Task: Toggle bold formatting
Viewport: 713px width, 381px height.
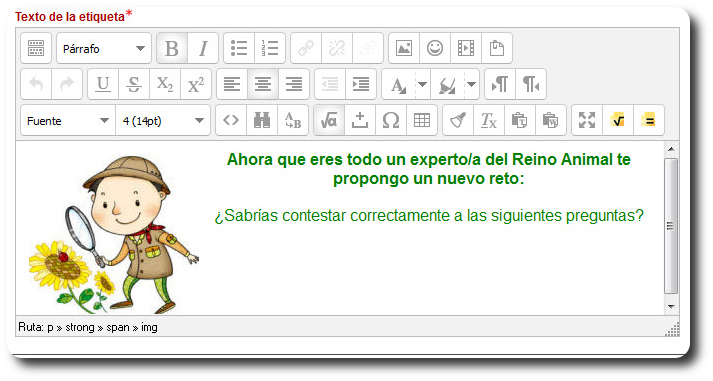Action: (x=172, y=48)
